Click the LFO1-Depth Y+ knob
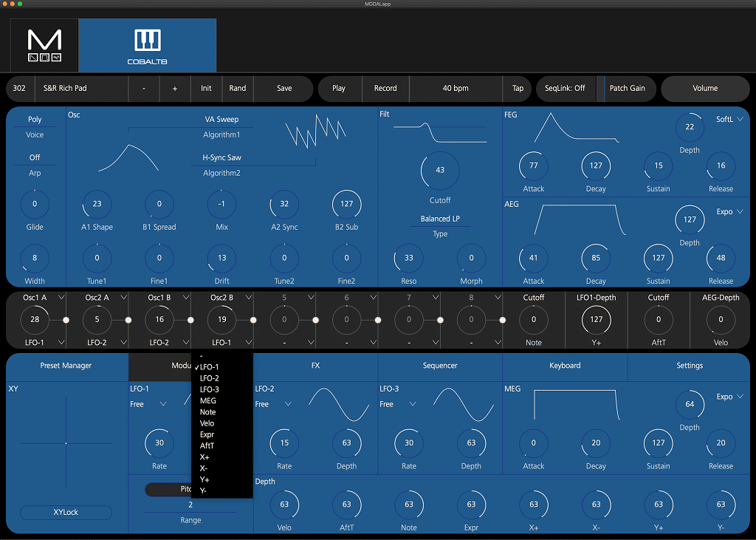This screenshot has width=756, height=540. (x=596, y=319)
